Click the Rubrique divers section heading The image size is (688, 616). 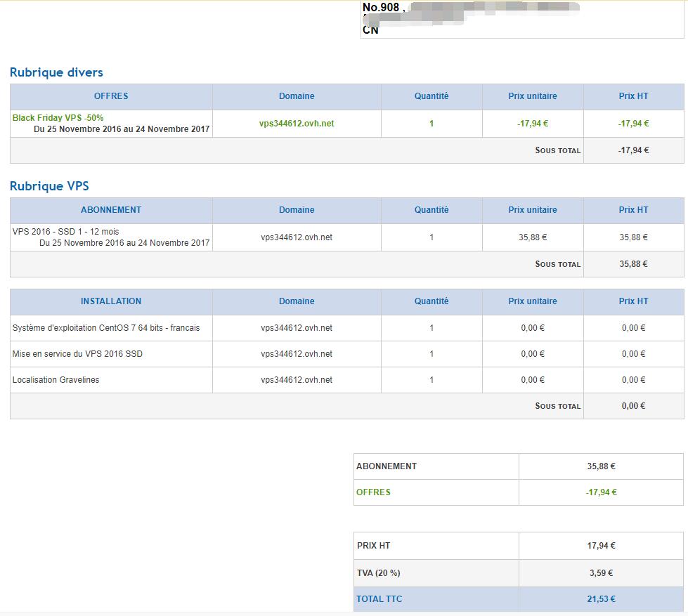(x=56, y=72)
